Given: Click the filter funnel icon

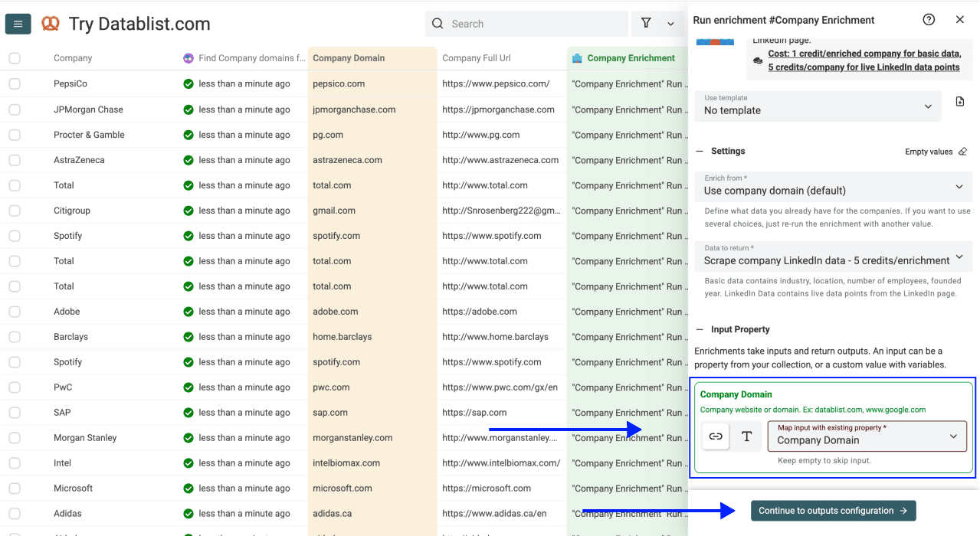Looking at the screenshot, I should (646, 24).
